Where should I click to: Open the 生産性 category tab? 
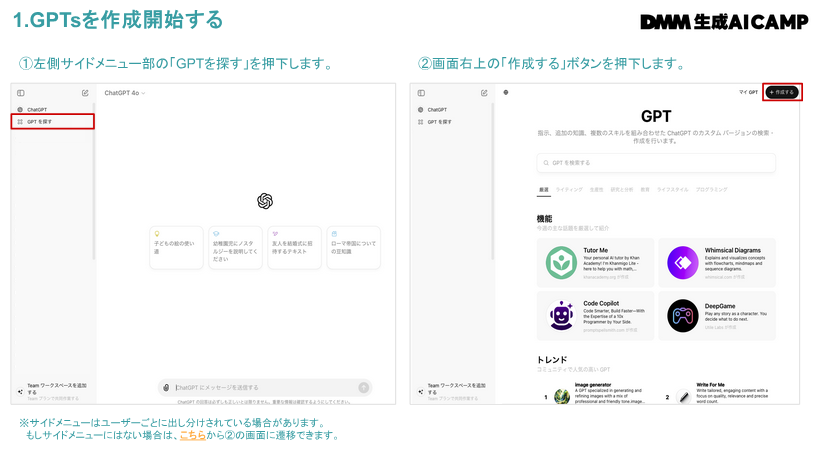pyautogui.click(x=596, y=189)
